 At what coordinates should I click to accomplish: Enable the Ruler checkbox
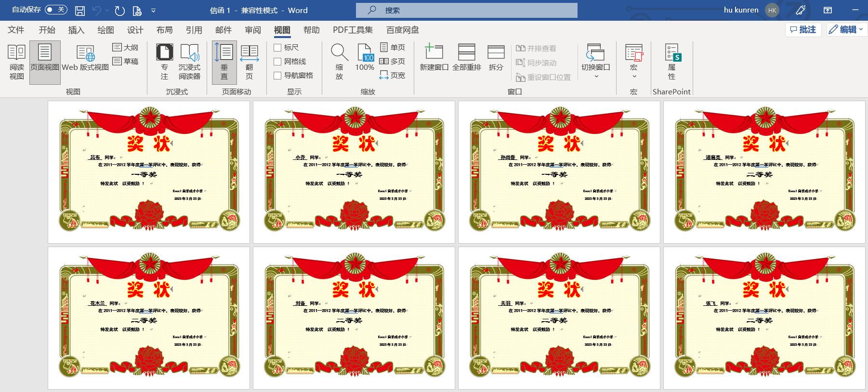click(277, 47)
